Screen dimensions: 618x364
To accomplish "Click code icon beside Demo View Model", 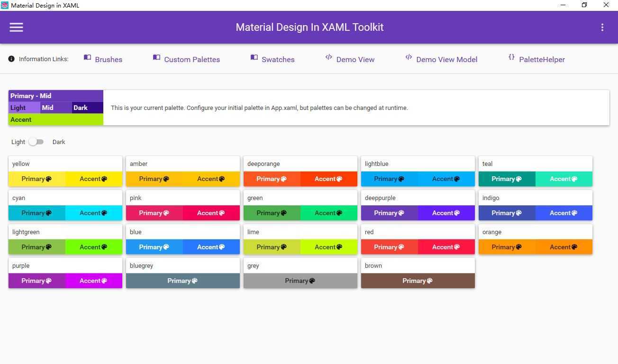I will click(x=409, y=57).
